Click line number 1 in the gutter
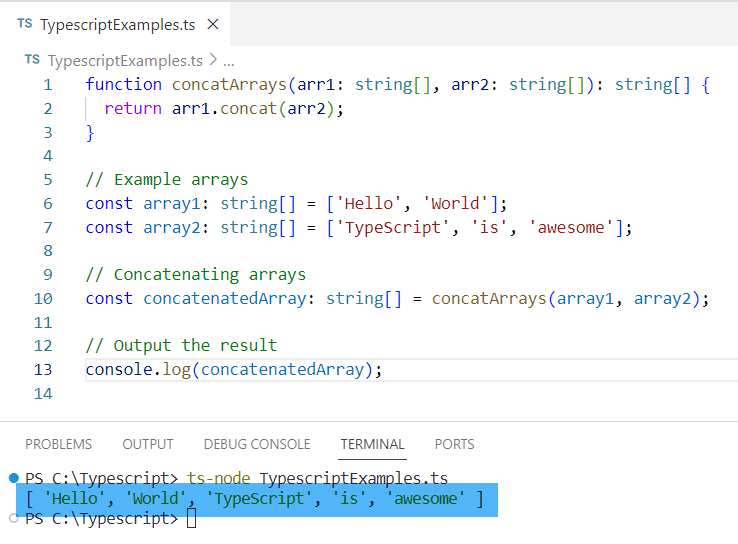Image resolution: width=738 pixels, height=544 pixels. pyautogui.click(x=48, y=85)
